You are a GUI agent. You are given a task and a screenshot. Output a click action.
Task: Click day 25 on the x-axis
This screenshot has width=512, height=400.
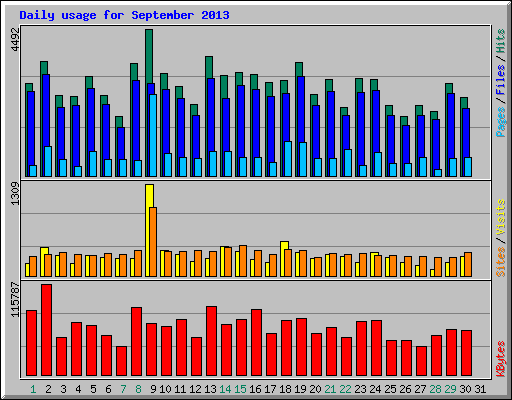point(390,389)
